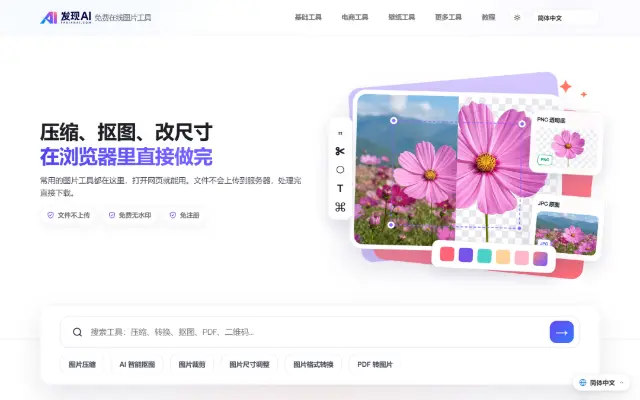Click the globe icon in the floating language widget
Screen dimensions: 640x400
tap(582, 382)
